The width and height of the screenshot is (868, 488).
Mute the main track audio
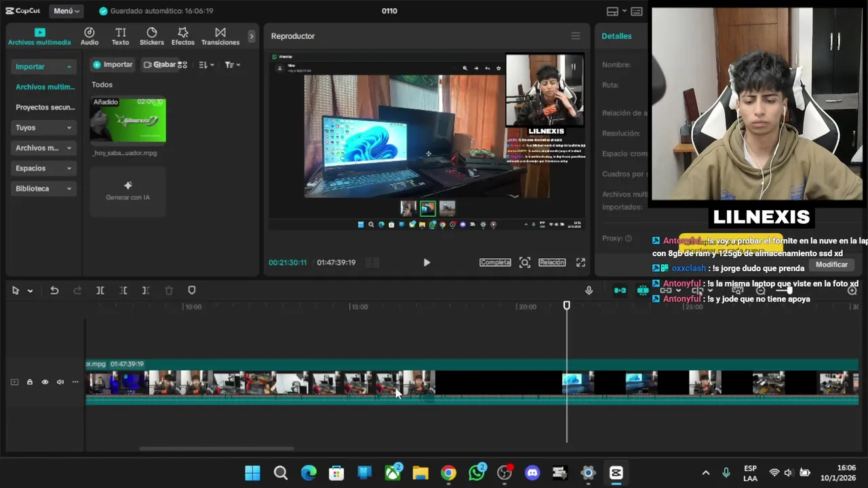(x=60, y=382)
